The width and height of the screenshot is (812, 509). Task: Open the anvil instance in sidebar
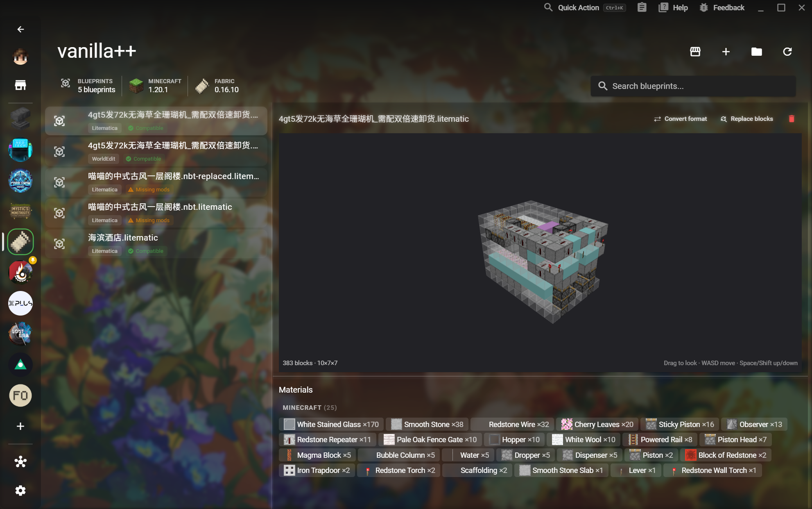tap(20, 119)
